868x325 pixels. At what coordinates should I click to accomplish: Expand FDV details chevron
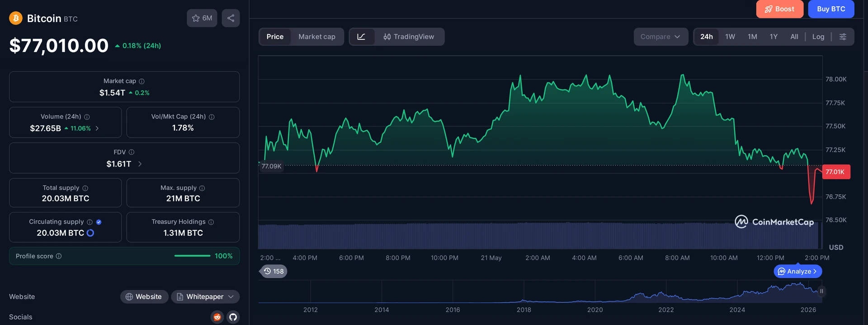point(140,164)
